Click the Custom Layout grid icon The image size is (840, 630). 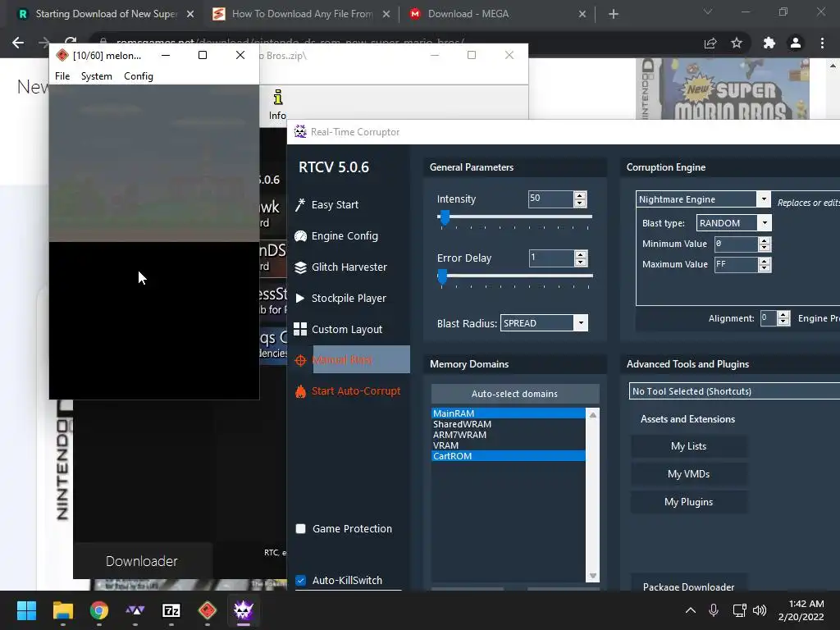pyautogui.click(x=300, y=329)
